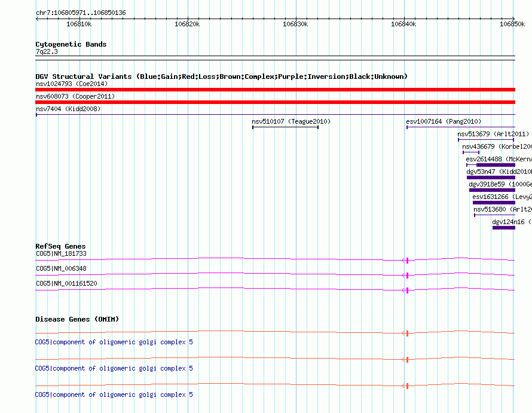Click the nsv513679 (Arlt2011) inversion feature
532x413 pixels.
[486, 140]
